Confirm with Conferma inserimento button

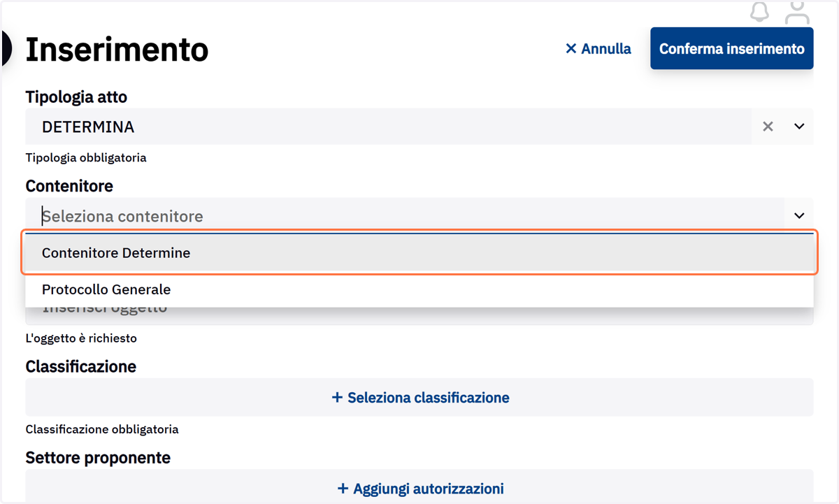click(x=731, y=48)
